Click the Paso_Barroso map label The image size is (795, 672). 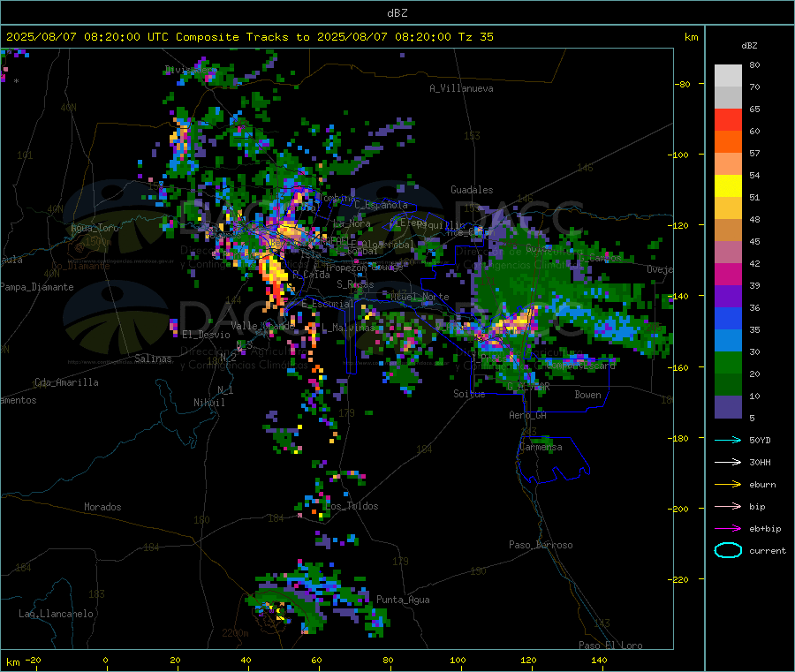[541, 545]
